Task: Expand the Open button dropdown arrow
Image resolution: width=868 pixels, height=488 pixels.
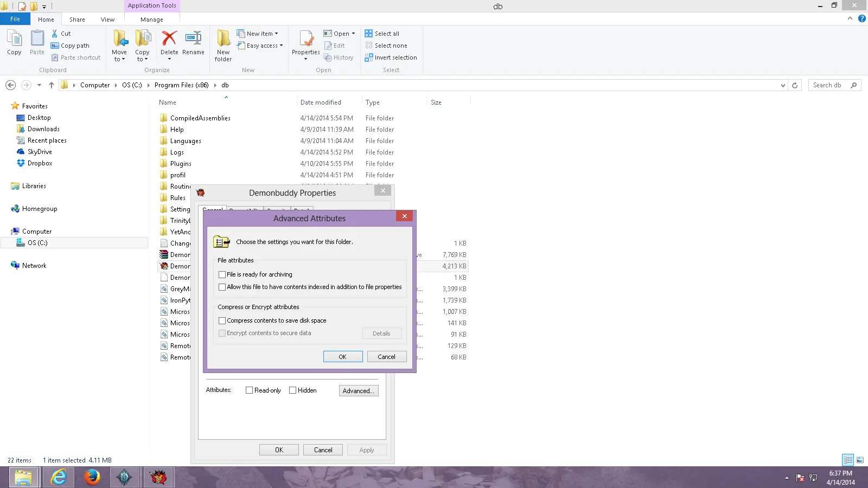Action: (x=353, y=34)
